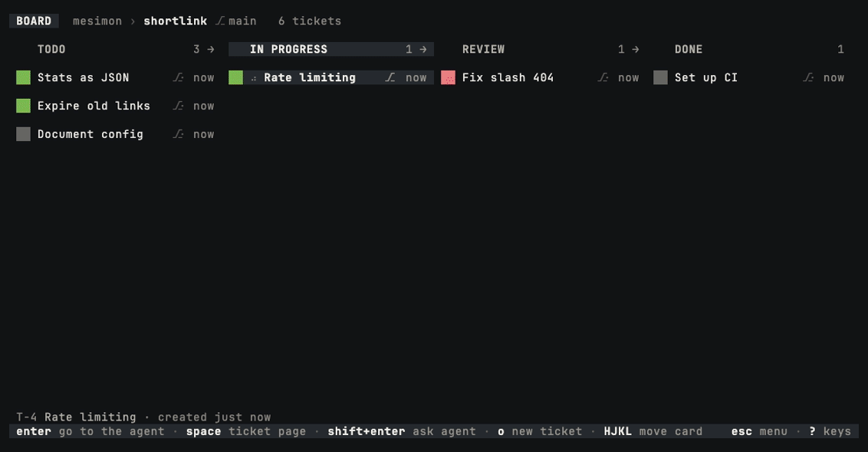Click the green status square beside Stats as JSON
868x452 pixels.
[x=23, y=77]
